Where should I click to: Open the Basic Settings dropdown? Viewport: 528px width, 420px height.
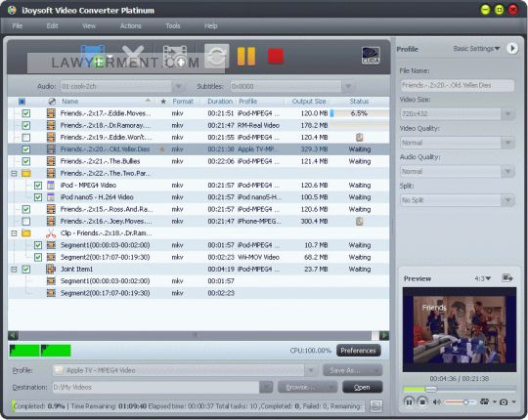pyautogui.click(x=476, y=49)
